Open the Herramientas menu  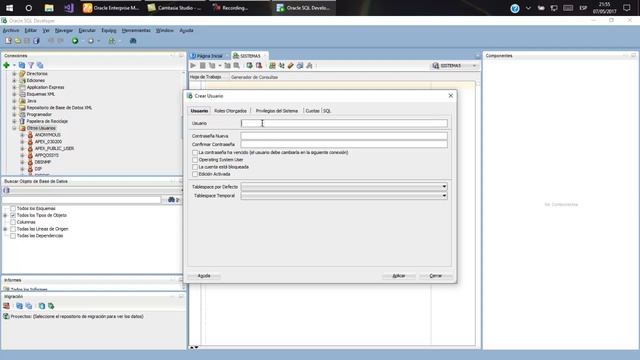(x=136, y=30)
